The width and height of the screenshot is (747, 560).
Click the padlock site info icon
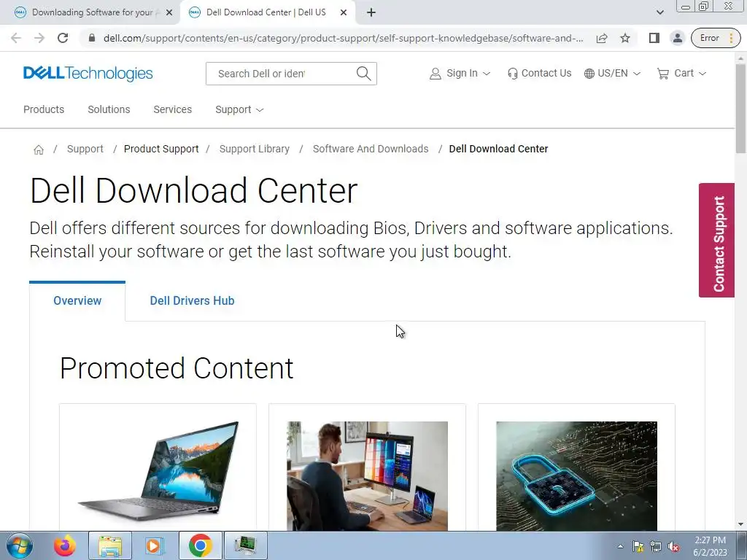coord(92,38)
